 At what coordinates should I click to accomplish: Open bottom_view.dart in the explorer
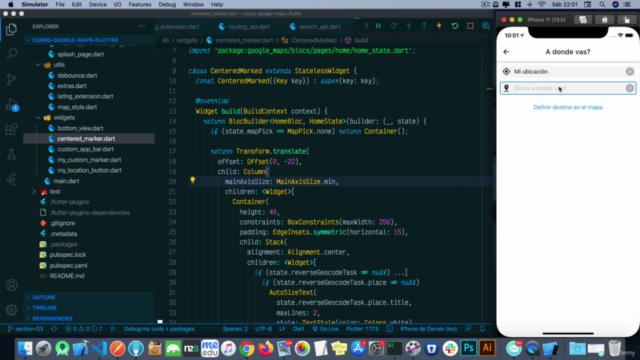click(x=80, y=128)
